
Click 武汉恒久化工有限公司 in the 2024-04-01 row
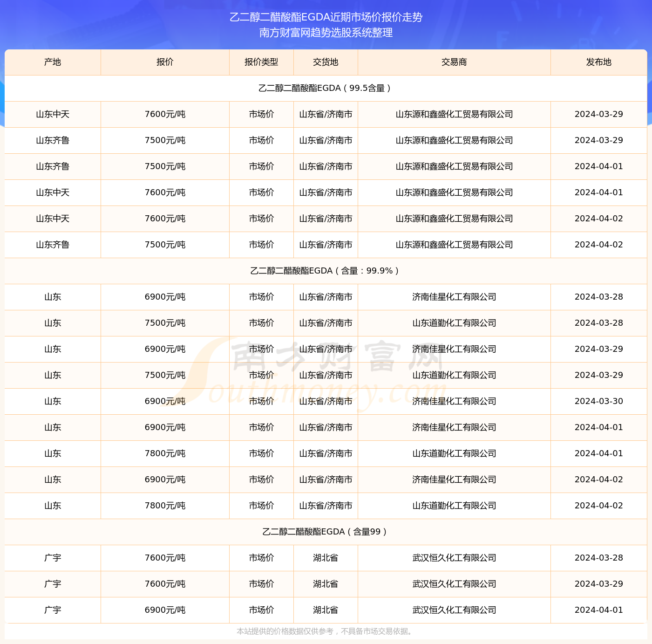click(454, 610)
